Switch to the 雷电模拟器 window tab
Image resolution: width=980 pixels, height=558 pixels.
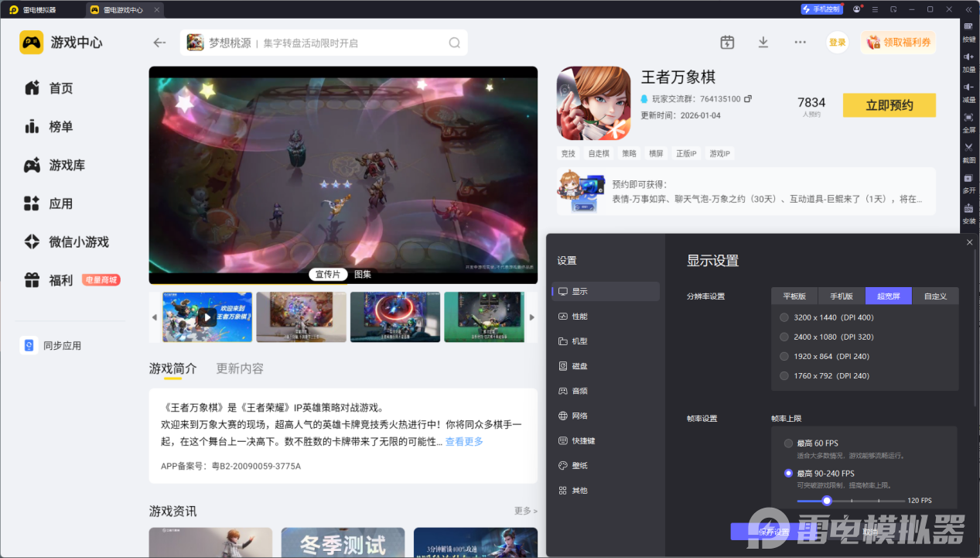point(39,10)
